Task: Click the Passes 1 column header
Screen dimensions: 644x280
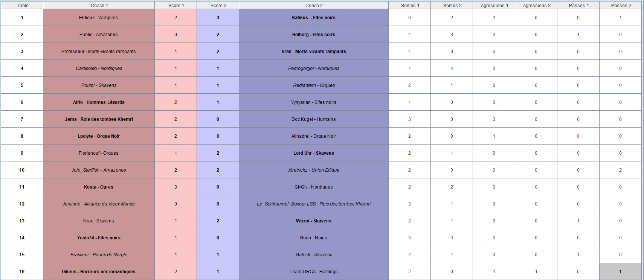Action: coord(578,5)
